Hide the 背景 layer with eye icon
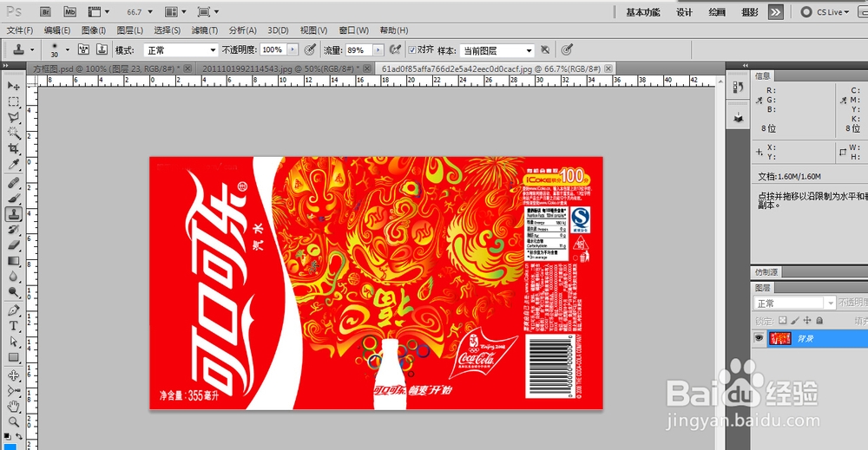The height and width of the screenshot is (450, 868). (759, 338)
